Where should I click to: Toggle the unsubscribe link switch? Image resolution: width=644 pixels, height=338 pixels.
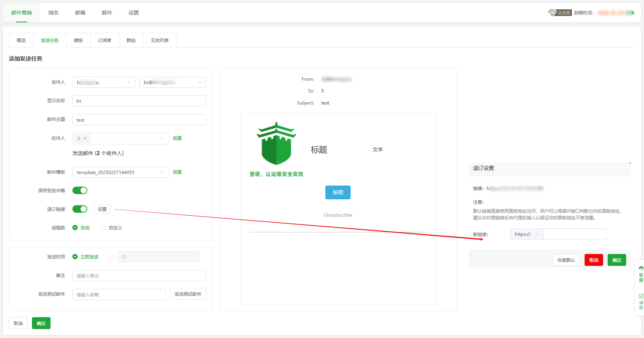pos(80,209)
